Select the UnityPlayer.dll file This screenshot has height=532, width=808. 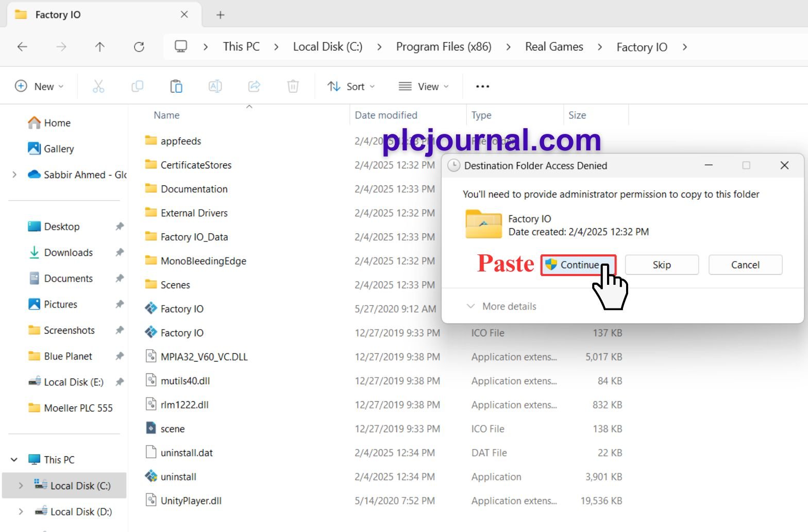pyautogui.click(x=191, y=501)
